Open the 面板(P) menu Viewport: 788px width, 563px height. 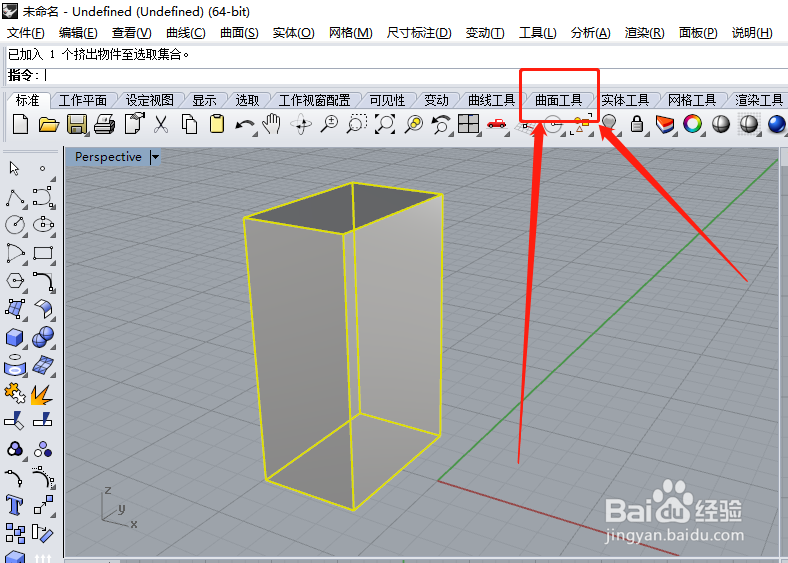click(698, 33)
